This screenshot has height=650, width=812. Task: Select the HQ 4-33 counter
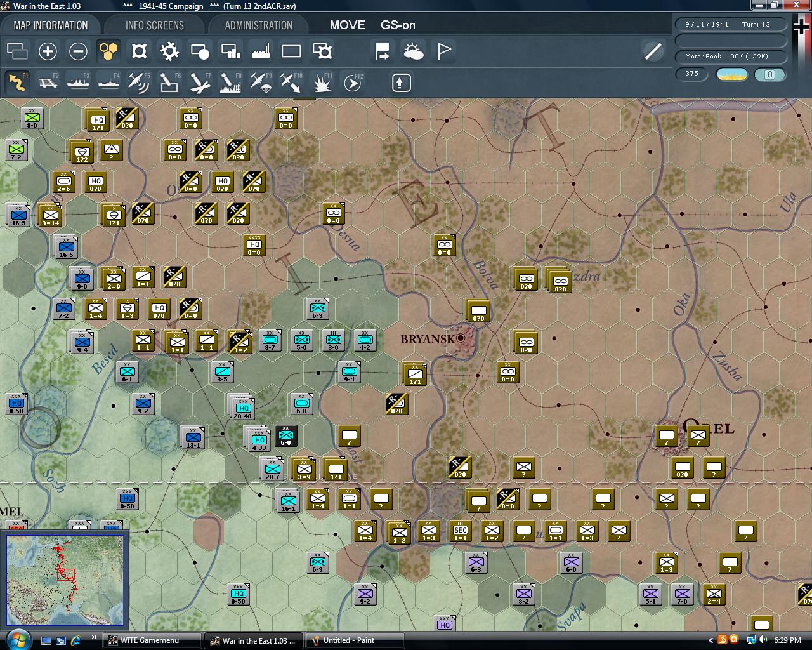pyautogui.click(x=259, y=439)
